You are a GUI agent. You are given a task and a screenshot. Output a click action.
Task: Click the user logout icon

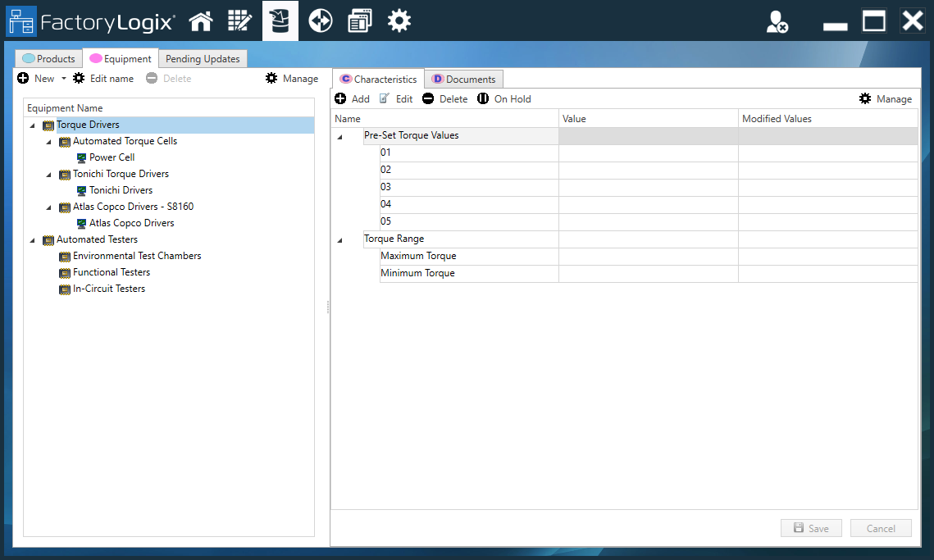[x=777, y=22]
